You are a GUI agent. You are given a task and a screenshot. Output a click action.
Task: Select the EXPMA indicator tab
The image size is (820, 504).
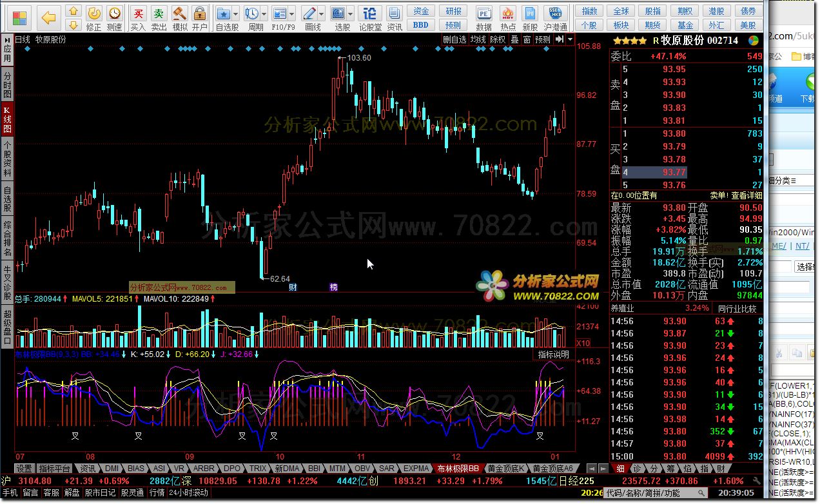tap(416, 469)
